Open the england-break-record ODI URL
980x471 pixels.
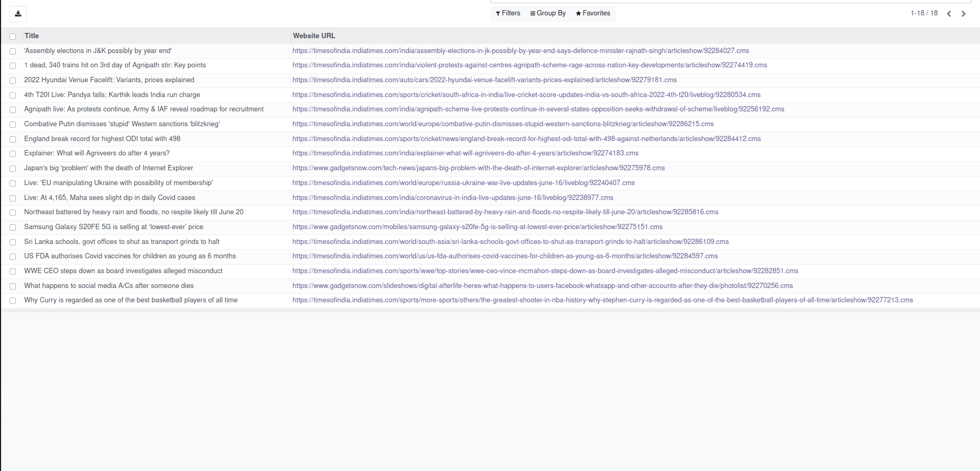click(526, 139)
